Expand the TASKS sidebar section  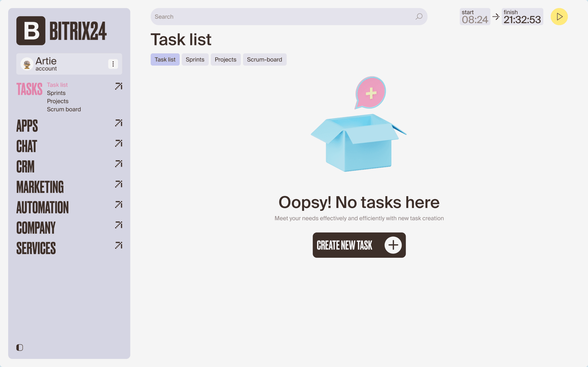click(29, 89)
